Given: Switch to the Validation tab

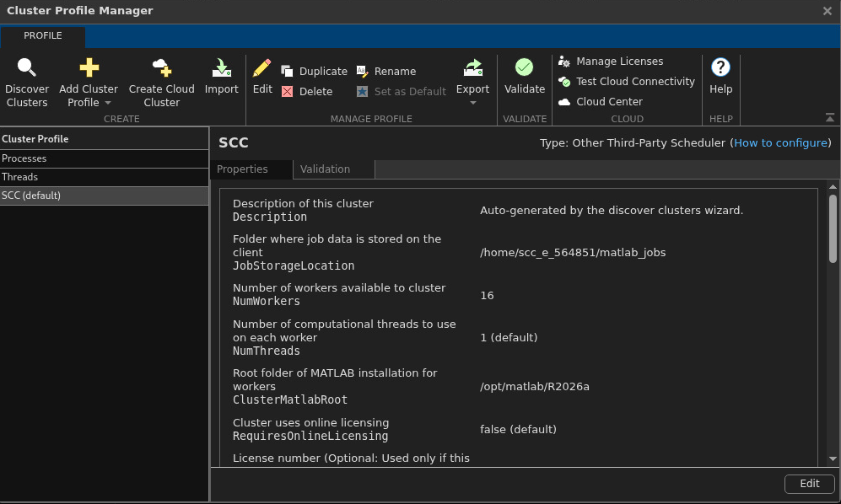Looking at the screenshot, I should pos(334,169).
